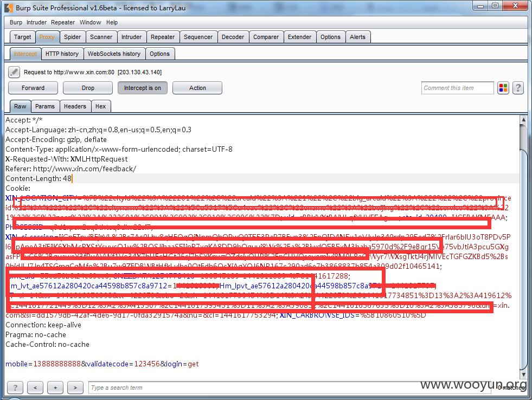Click the search term input field
The width and height of the screenshot is (532, 400).
290,388
